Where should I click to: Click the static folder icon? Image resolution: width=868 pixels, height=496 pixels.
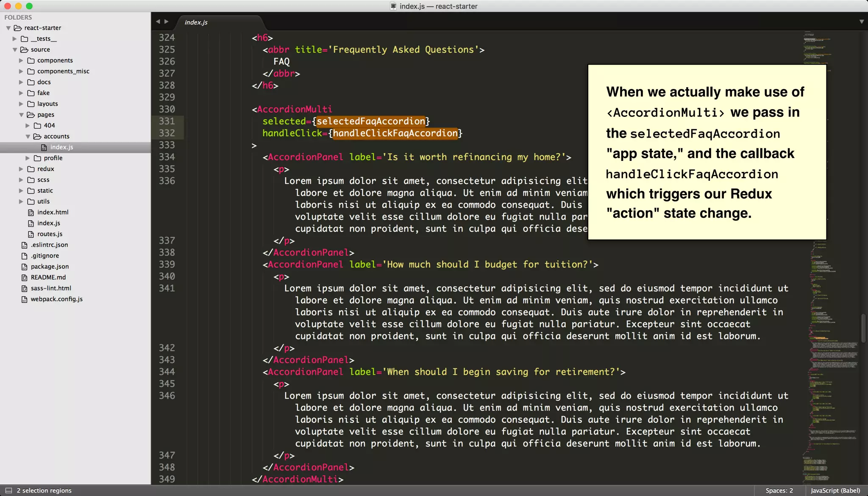point(31,191)
